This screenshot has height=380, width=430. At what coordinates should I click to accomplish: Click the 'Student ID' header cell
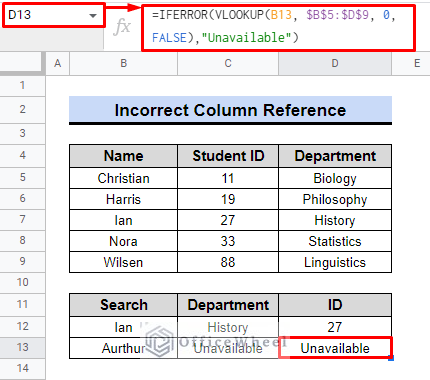(228, 156)
